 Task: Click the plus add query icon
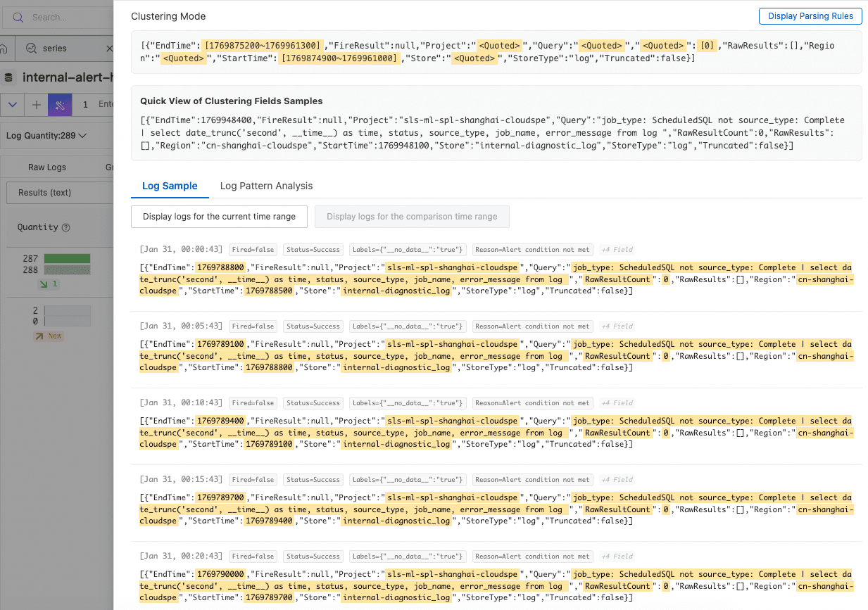37,104
